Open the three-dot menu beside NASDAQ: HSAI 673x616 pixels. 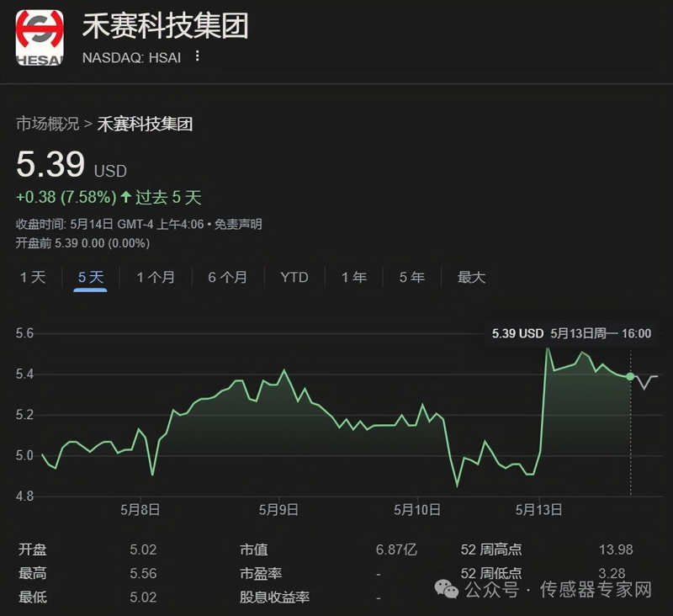(x=197, y=56)
